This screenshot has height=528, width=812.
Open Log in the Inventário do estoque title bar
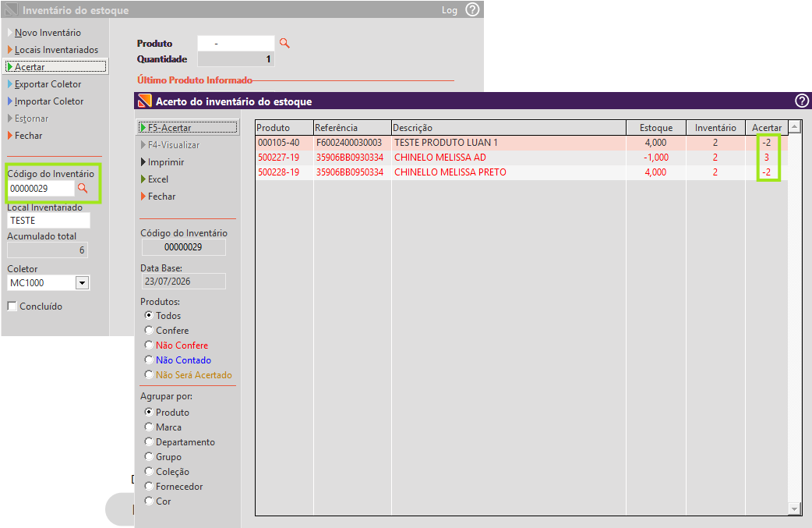[450, 10]
